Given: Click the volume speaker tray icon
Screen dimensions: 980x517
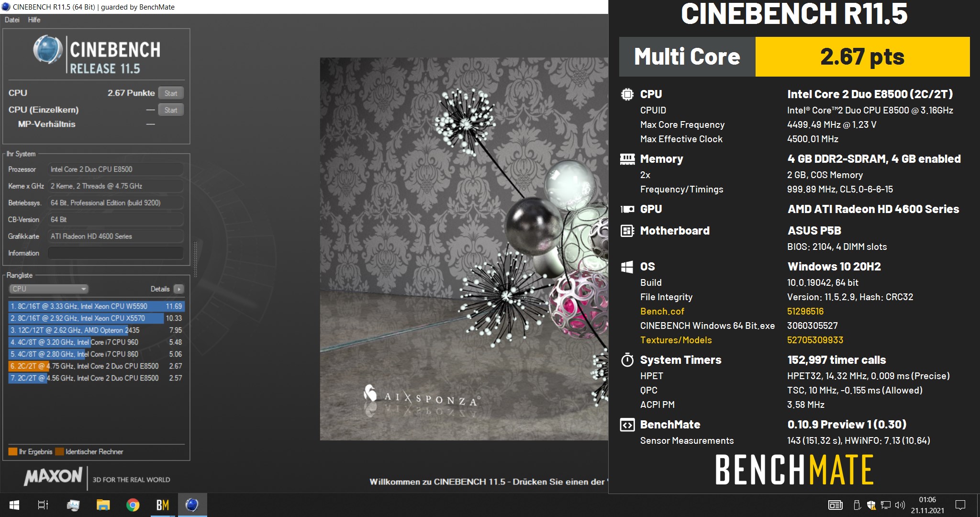Looking at the screenshot, I should coord(900,505).
